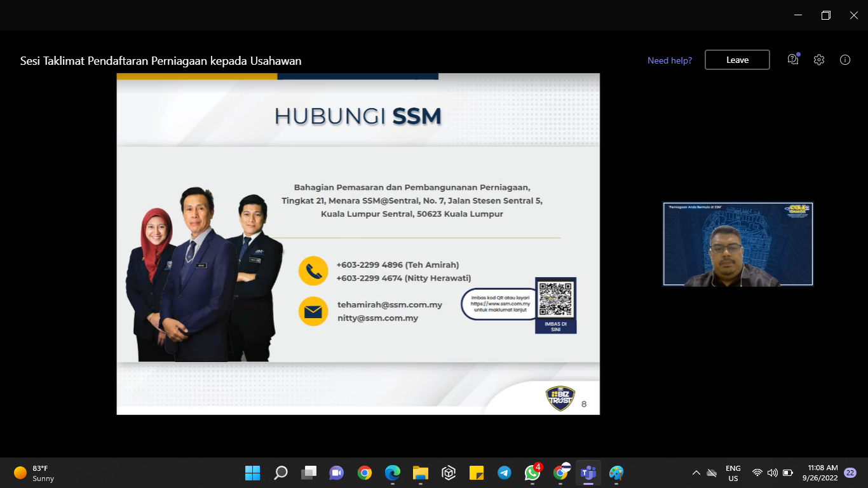Screen dimensions: 868x488
Task: Open the Paint app taskbar icon
Action: (x=616, y=473)
